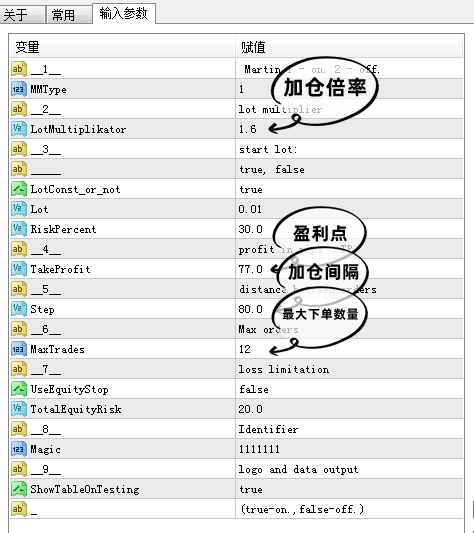Click the string icon beside __3__
The width and height of the screenshot is (474, 533).
point(19,149)
